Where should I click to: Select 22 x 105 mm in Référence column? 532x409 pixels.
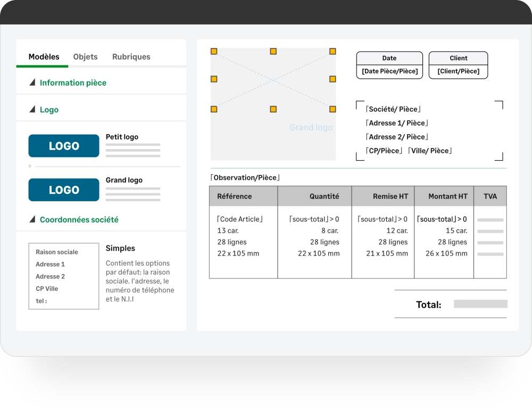pos(238,253)
